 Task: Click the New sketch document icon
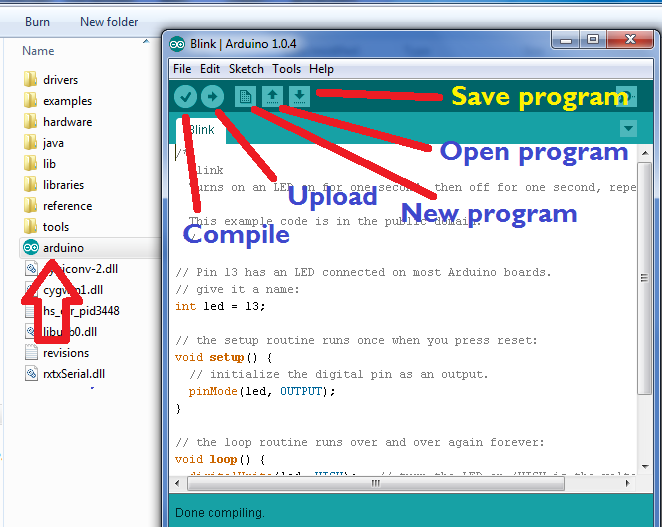click(x=245, y=97)
